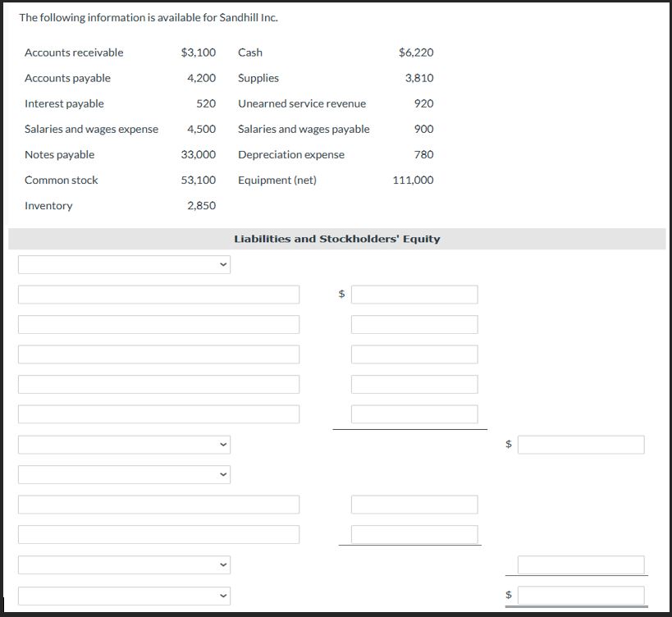Image resolution: width=672 pixels, height=617 pixels.
Task: Click the first amount field in the two-row section
Action: 414,505
